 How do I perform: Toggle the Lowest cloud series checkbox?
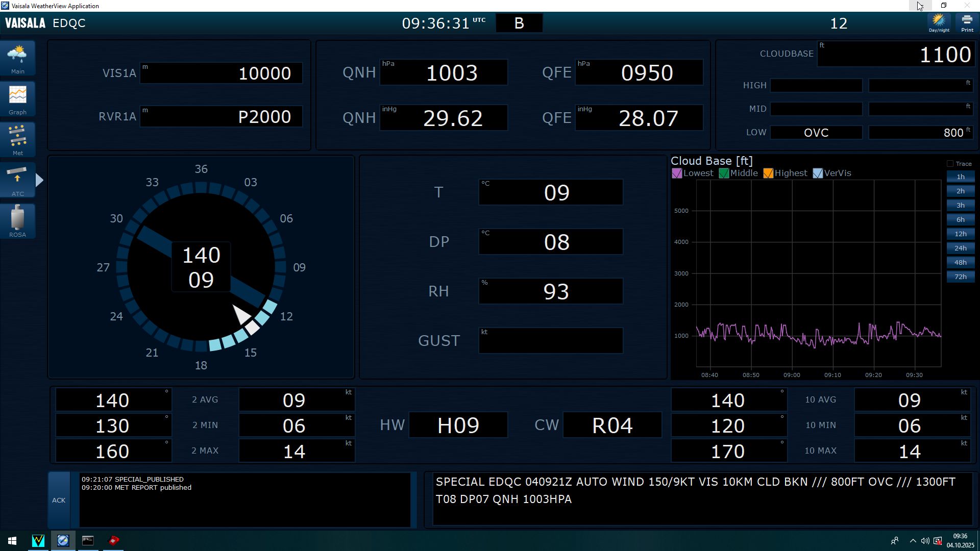click(677, 173)
